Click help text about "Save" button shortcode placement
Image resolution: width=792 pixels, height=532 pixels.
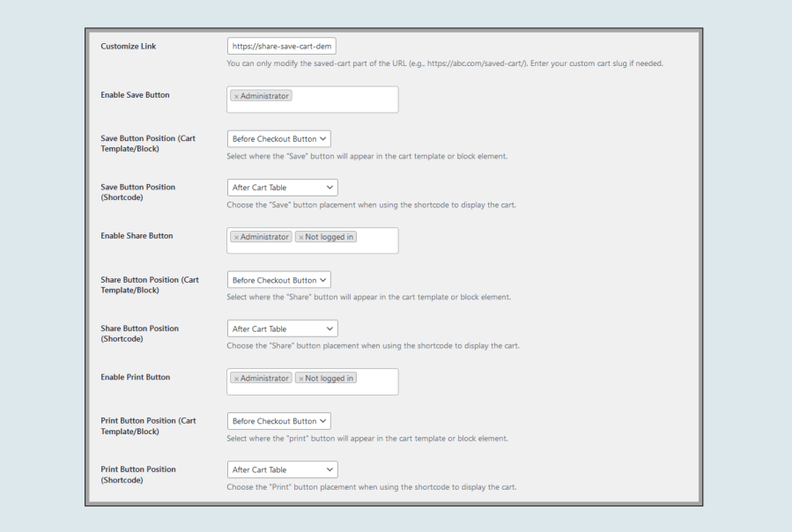click(371, 205)
